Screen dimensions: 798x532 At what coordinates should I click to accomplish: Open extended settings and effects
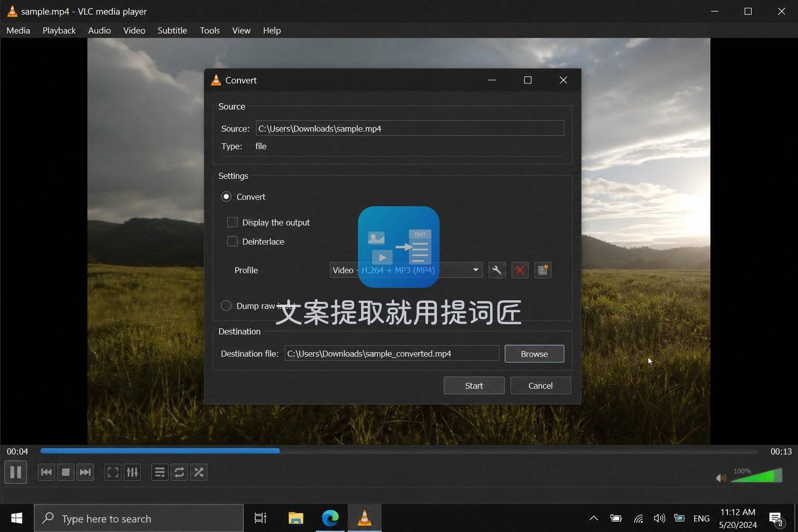[132, 472]
